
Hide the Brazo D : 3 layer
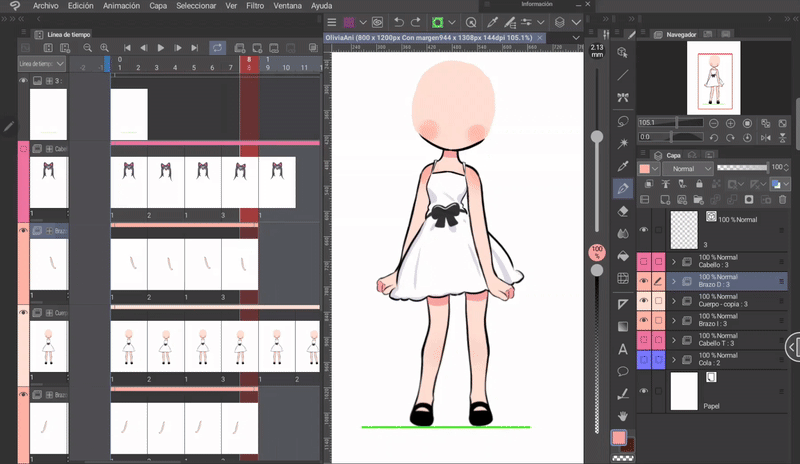[643, 282]
